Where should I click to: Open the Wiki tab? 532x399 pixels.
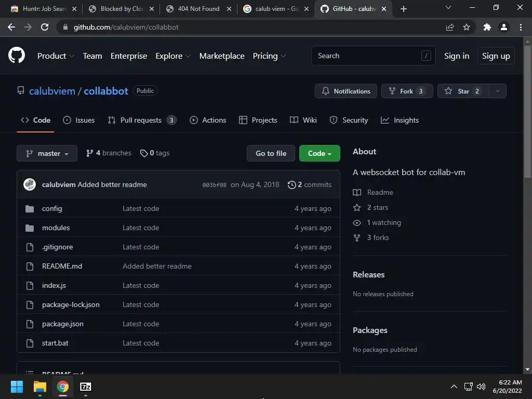[x=303, y=120]
